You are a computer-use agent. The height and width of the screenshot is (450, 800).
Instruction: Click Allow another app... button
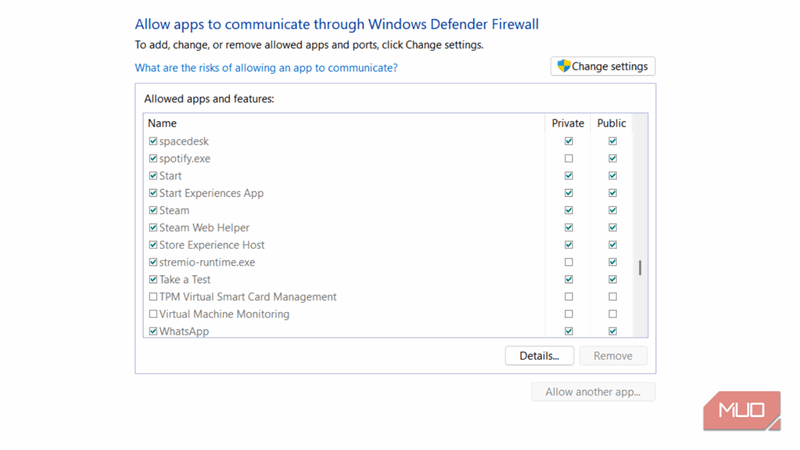593,392
